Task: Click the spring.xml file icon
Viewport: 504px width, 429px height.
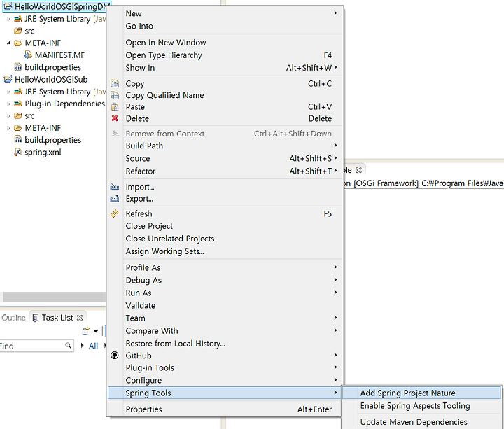Action: 18,152
